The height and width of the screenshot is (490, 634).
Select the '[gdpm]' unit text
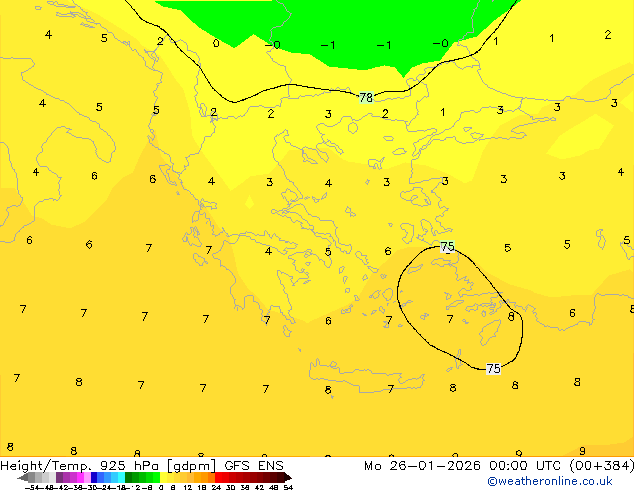[x=191, y=466]
